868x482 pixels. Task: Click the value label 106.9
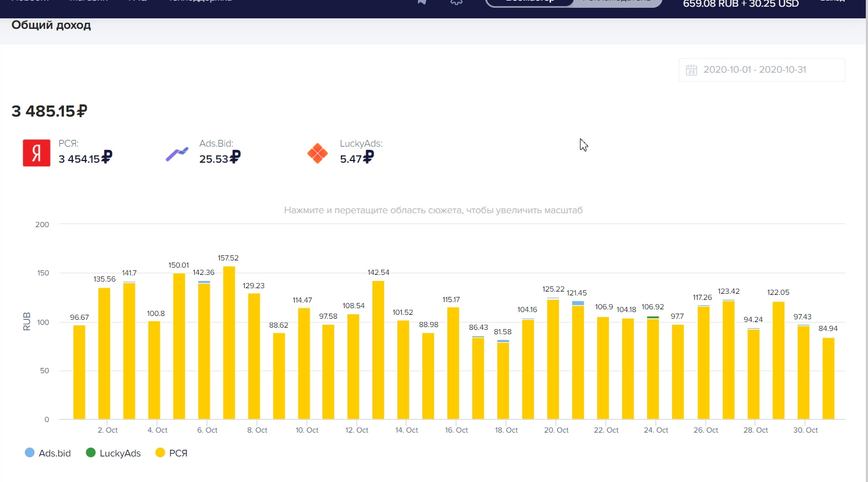pos(604,307)
